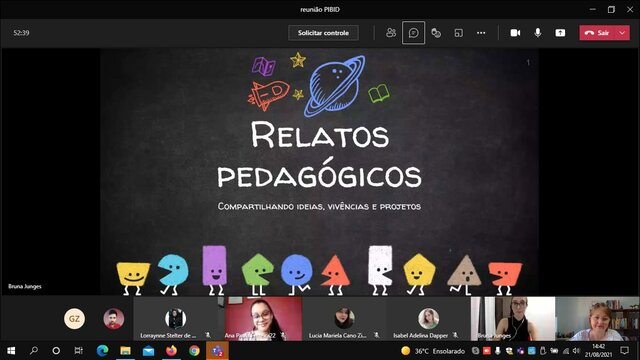
Task: Open the 36°C Ensolarado weather widget
Action: coord(433,351)
